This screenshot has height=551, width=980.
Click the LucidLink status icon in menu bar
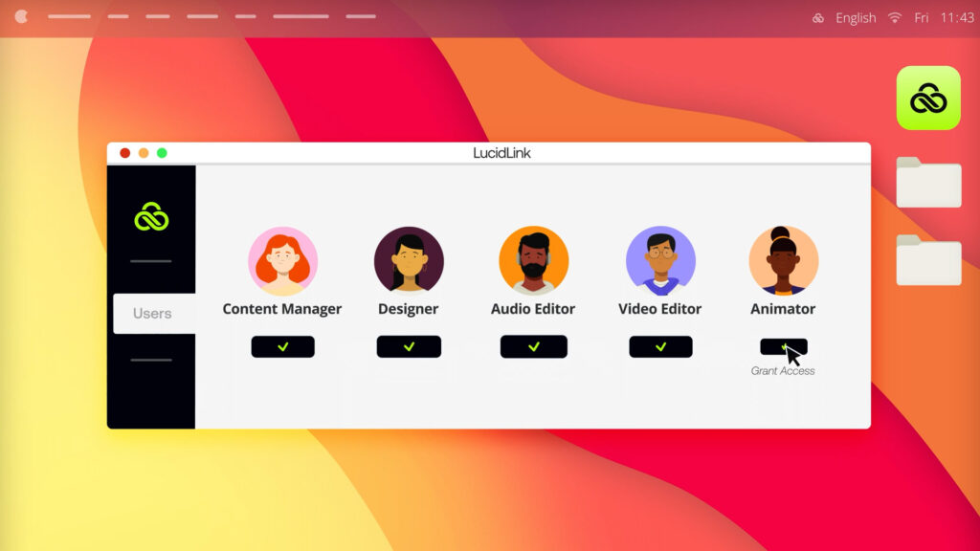818,17
